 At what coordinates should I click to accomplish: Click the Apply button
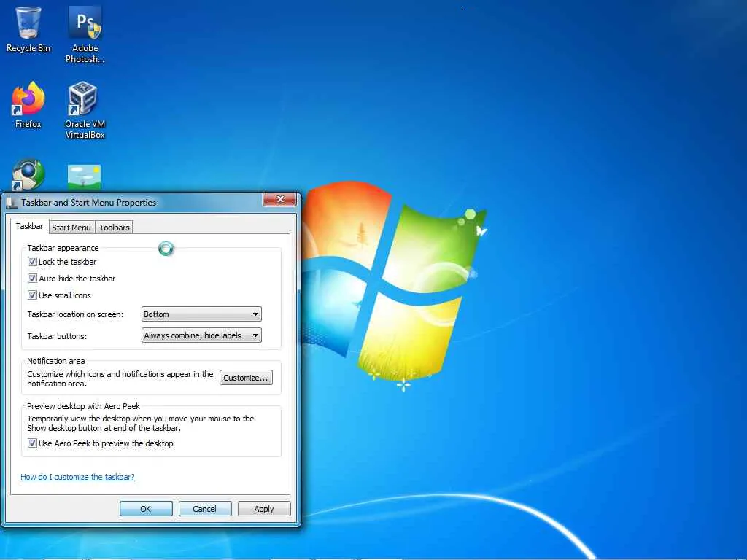pyautogui.click(x=264, y=508)
